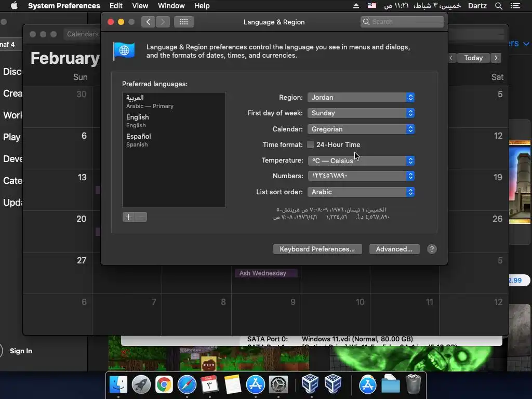This screenshot has height=399, width=532.
Task: Go forward in System Preferences
Action: (163, 22)
